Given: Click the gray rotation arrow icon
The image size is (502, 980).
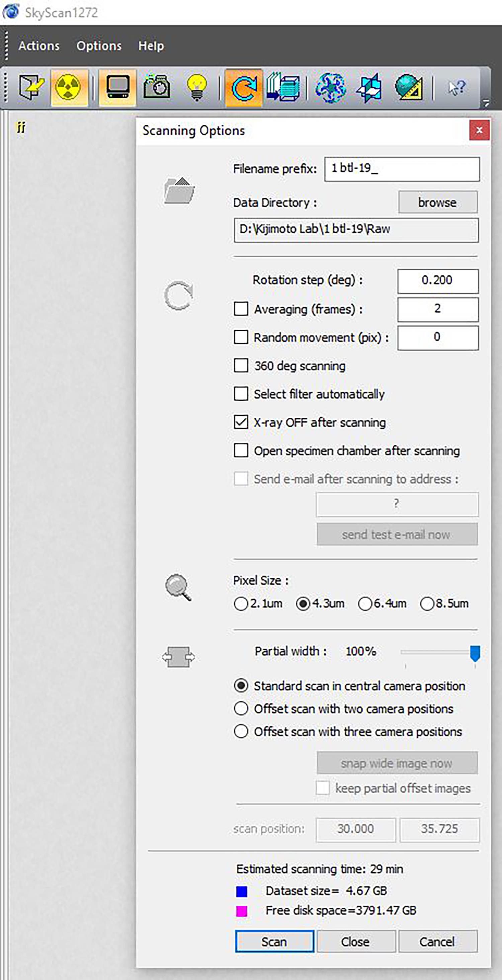Looking at the screenshot, I should (x=178, y=296).
